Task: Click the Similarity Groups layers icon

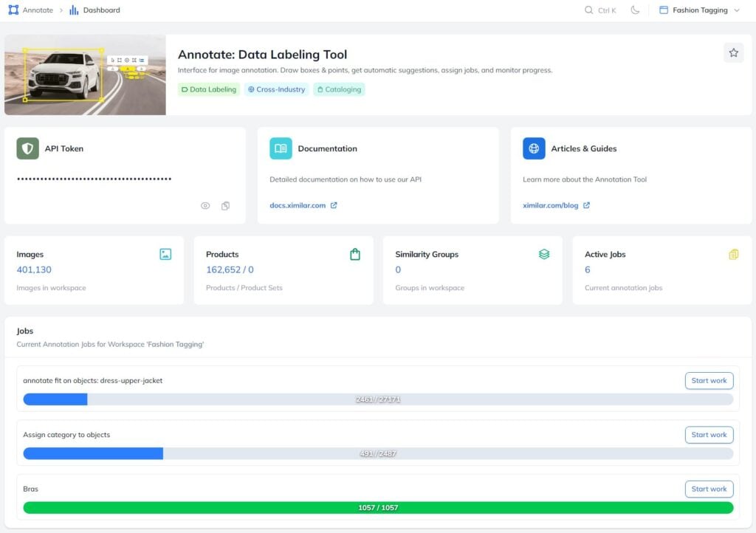Action: tap(544, 254)
